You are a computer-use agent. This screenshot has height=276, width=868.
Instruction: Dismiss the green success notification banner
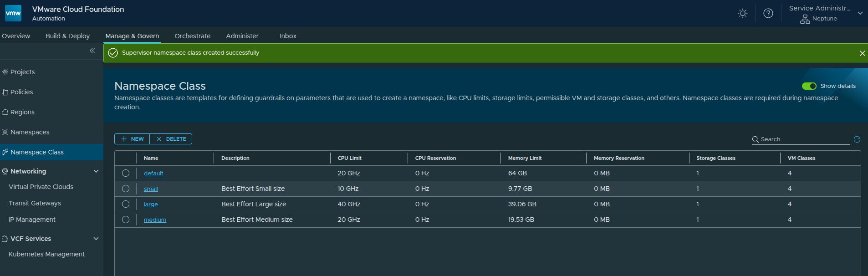[862, 53]
